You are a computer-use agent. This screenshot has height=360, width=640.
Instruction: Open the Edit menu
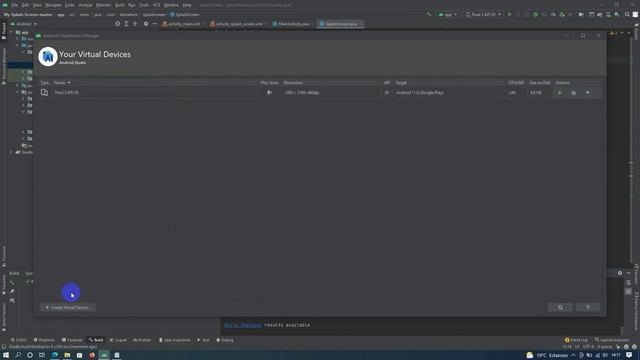click(25, 5)
